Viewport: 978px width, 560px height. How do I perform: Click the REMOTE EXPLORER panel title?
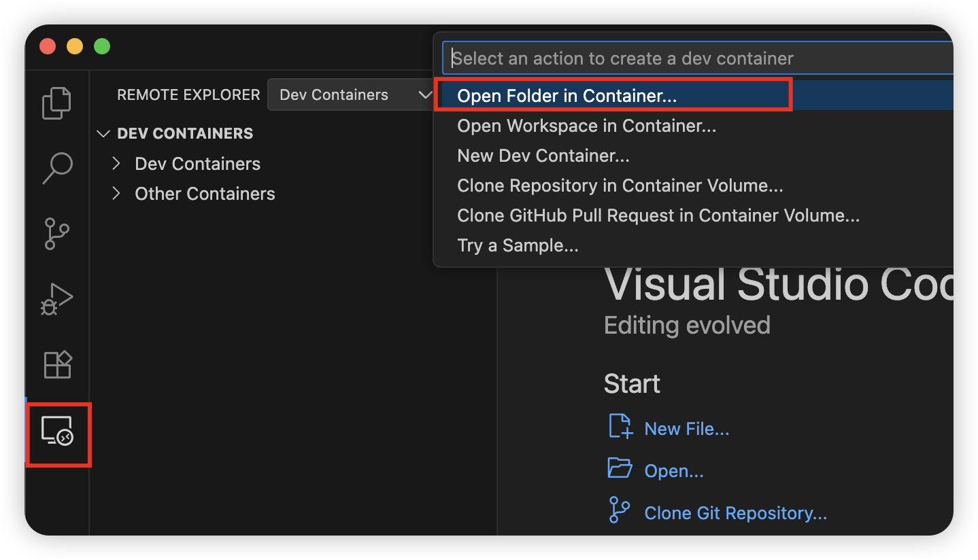pyautogui.click(x=188, y=95)
